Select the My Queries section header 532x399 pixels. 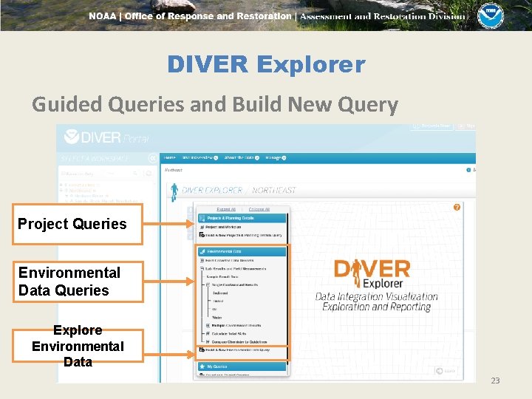tap(242, 366)
